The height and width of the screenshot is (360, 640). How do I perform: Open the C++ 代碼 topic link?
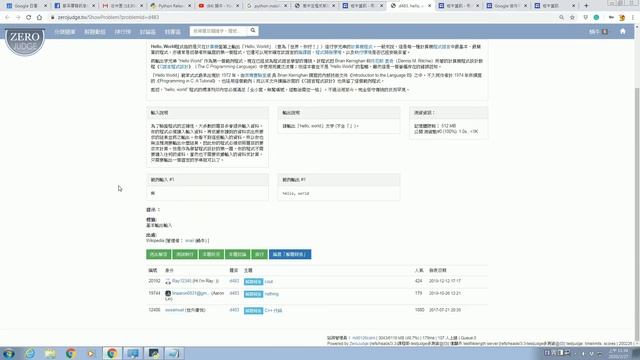(273, 311)
